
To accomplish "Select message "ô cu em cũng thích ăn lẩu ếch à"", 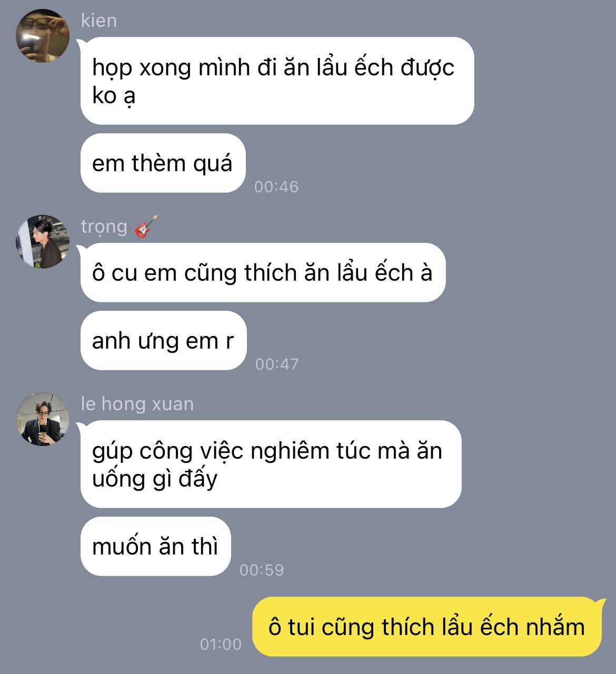I will [x=263, y=273].
